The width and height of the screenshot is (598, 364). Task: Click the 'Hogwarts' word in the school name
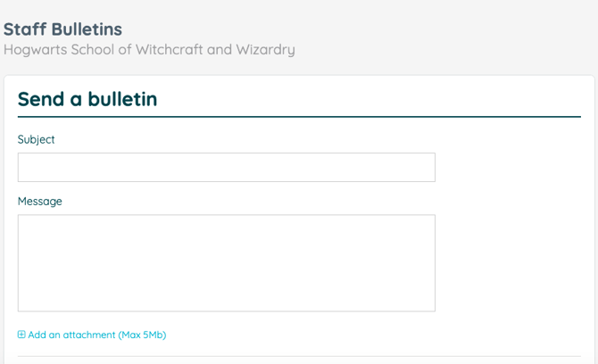point(36,50)
